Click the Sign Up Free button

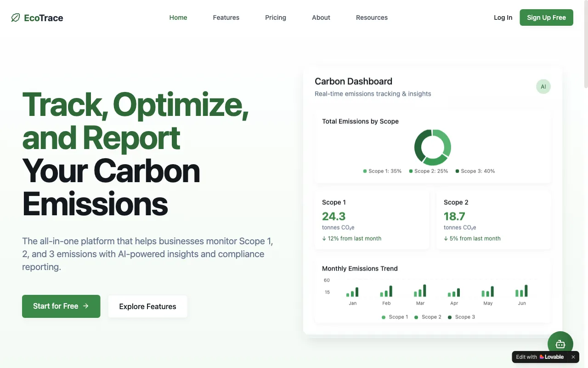click(x=546, y=17)
